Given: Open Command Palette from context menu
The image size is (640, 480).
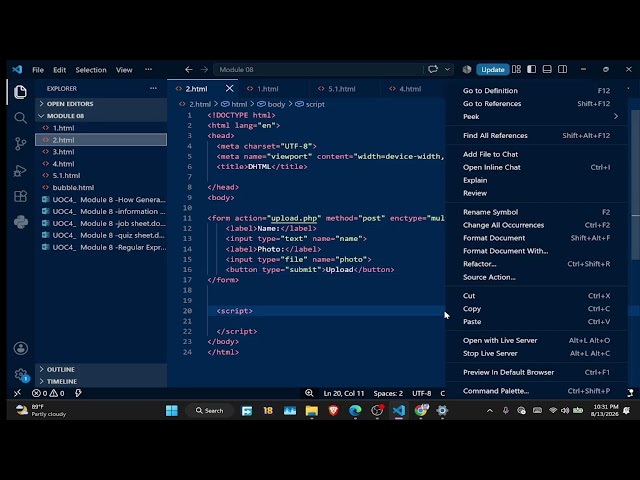Looking at the screenshot, I should pos(536,391).
